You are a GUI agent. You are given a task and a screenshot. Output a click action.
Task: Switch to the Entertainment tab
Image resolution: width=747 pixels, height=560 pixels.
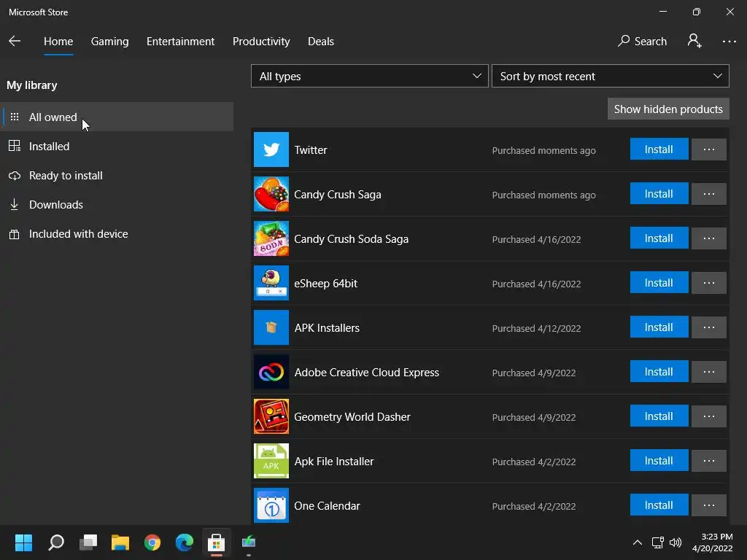[181, 42]
